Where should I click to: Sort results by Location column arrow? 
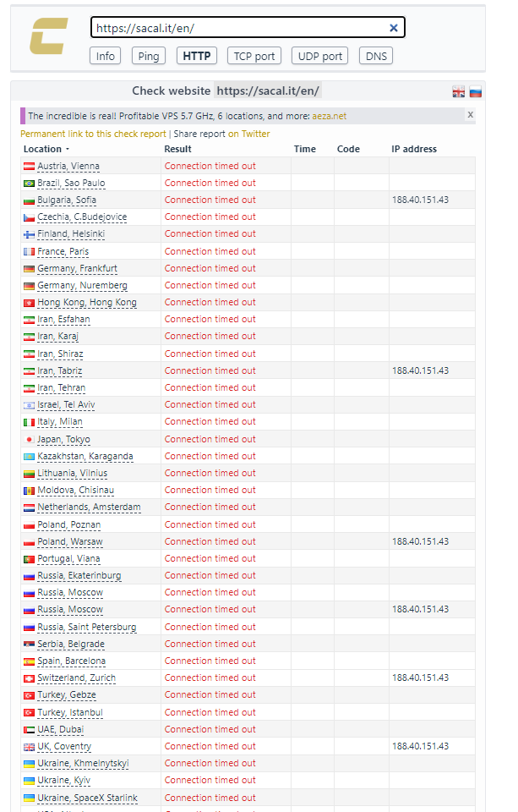click(68, 150)
